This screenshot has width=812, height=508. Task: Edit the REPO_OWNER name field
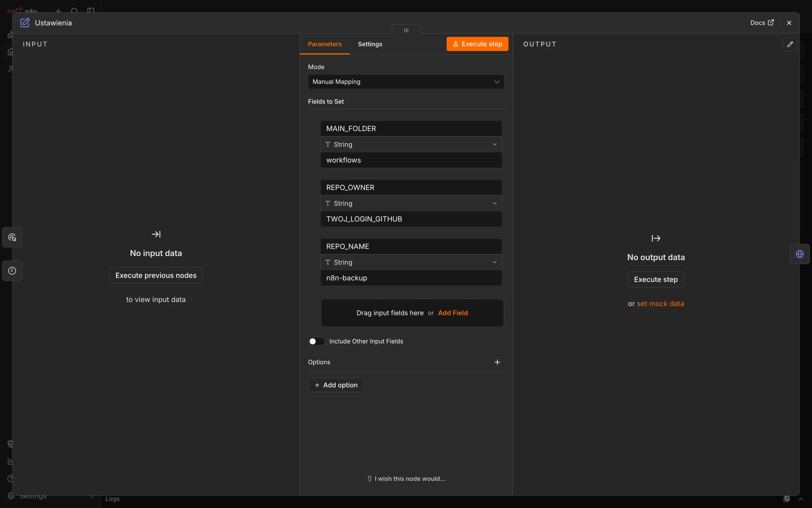pos(411,187)
